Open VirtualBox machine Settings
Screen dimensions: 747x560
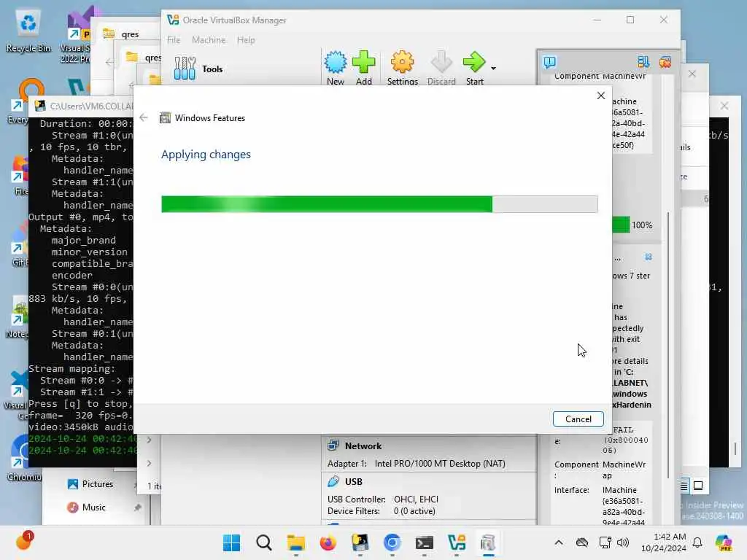point(402,68)
